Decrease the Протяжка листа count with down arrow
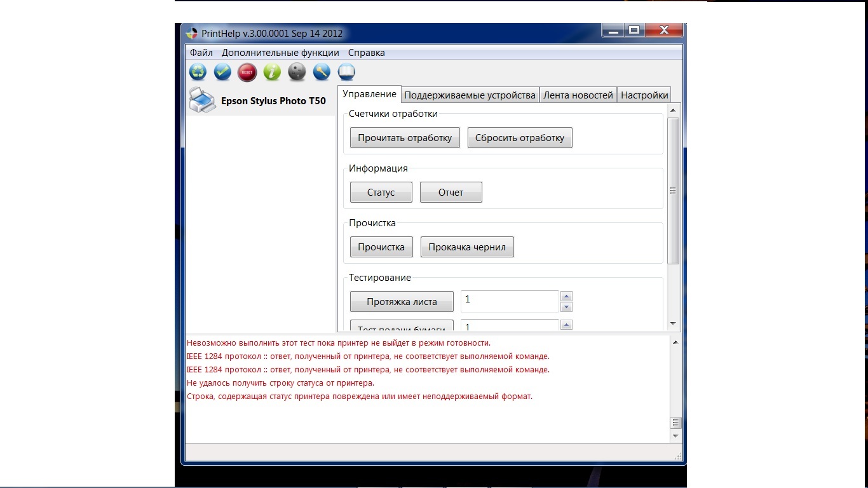The height and width of the screenshot is (488, 868). click(567, 307)
